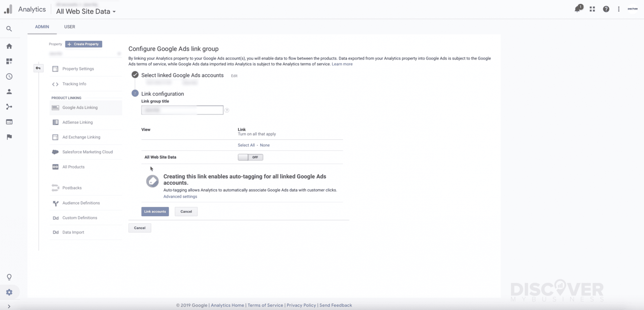
Task: Click the Admin gear icon
Action: 9,292
